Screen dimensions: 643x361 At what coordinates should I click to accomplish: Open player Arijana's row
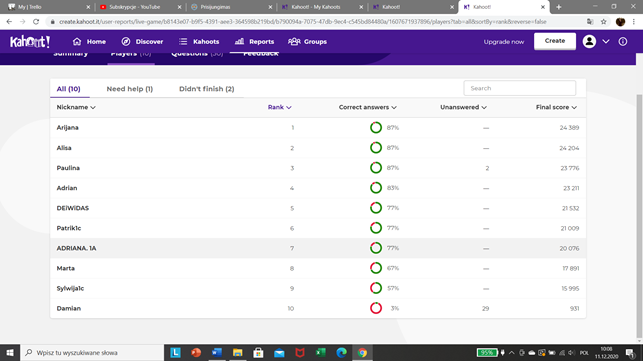coord(318,128)
